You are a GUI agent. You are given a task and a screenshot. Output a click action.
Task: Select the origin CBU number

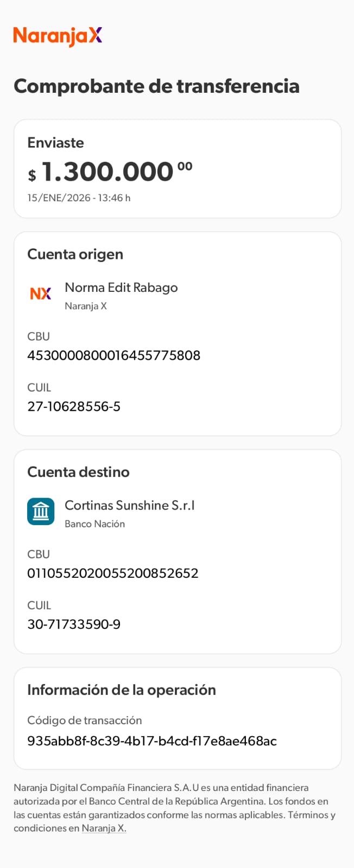pos(113,355)
